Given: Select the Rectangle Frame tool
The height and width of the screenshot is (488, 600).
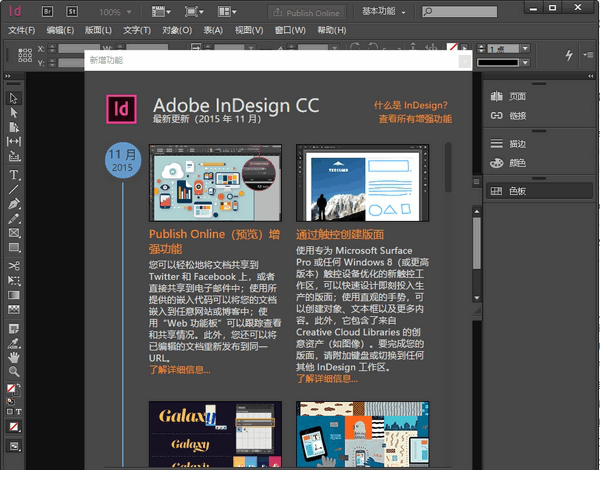Looking at the screenshot, I should click(14, 233).
